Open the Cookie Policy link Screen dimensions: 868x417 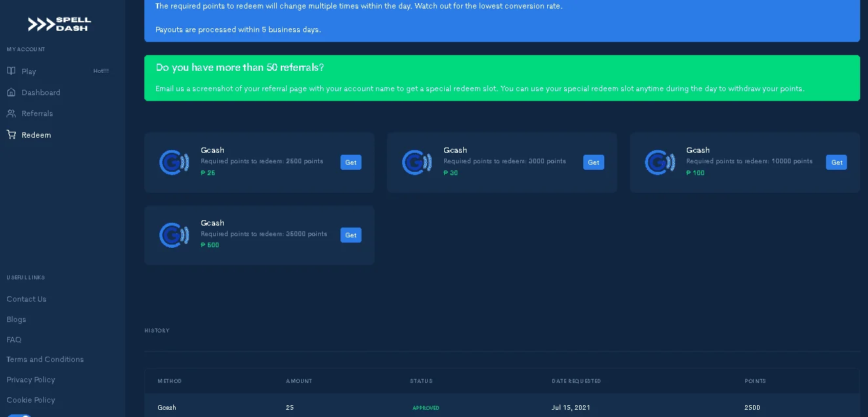click(31, 400)
